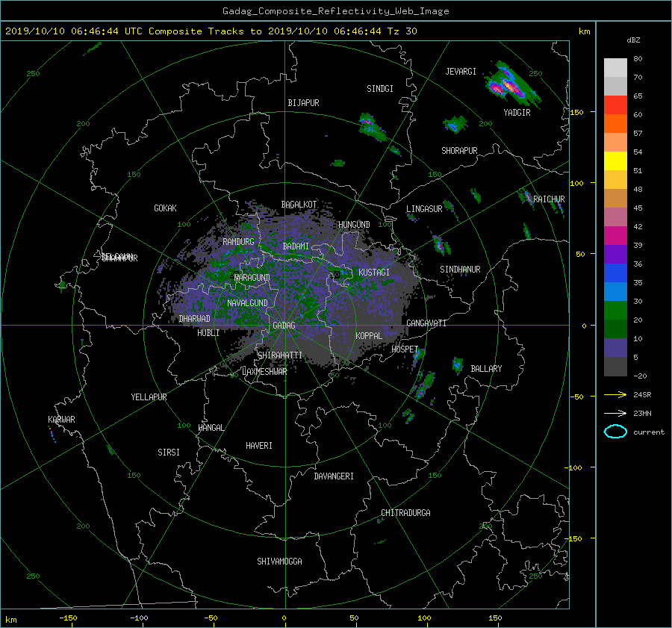Image resolution: width=672 pixels, height=628 pixels.
Task: Click the SHIRAHATTI city label
Action: point(280,355)
